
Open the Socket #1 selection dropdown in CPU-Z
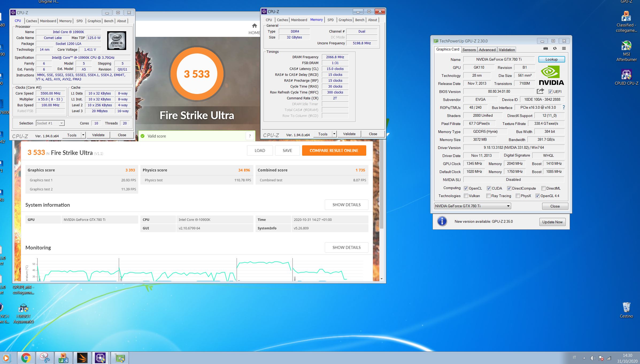[x=50, y=123]
